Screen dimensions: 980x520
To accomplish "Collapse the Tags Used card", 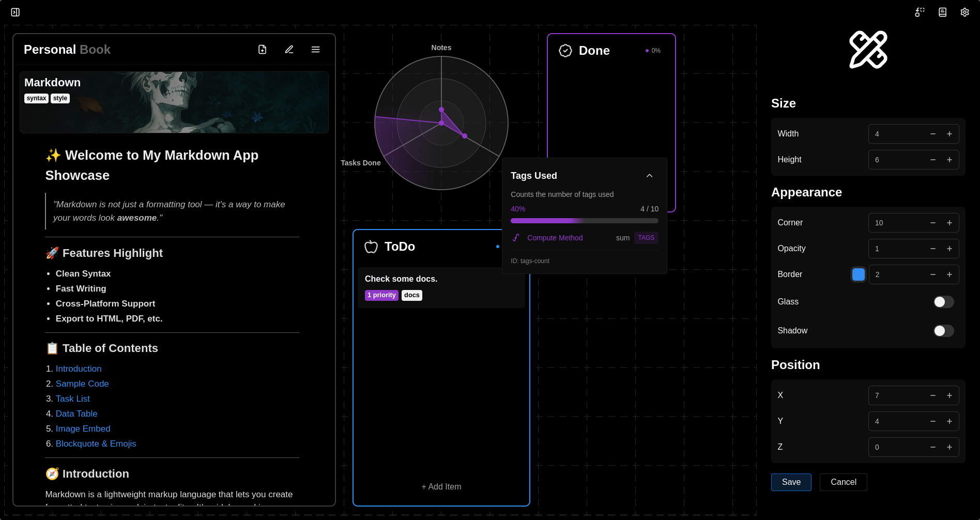I will [x=649, y=176].
